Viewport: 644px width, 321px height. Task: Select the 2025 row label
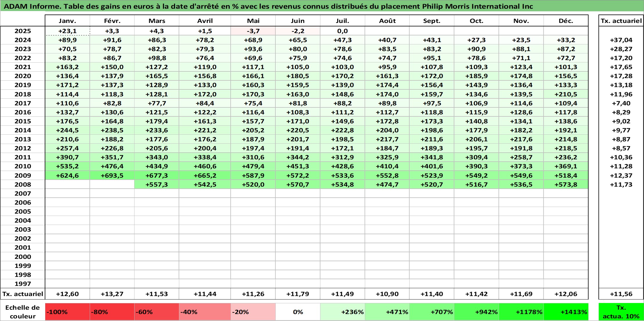point(23,31)
